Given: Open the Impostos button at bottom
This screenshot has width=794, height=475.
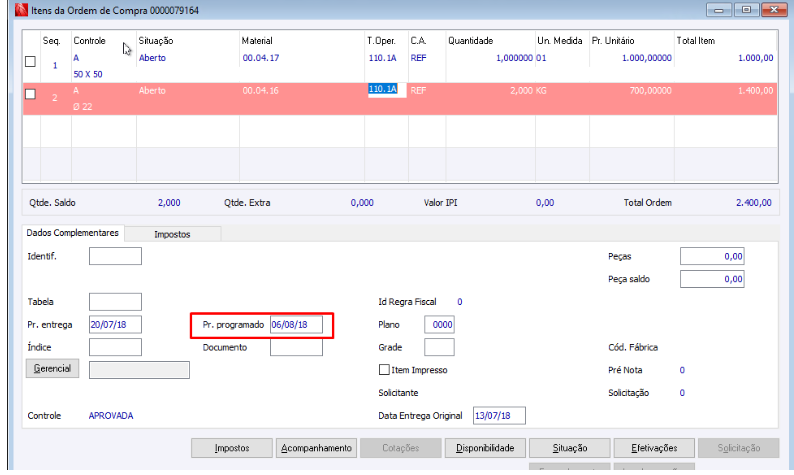Looking at the screenshot, I should [x=232, y=448].
